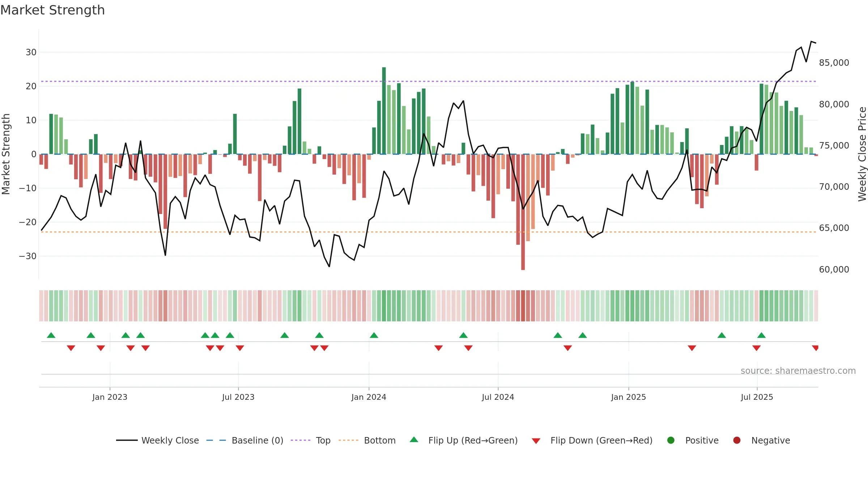Click the source: sharemaestro.com text

point(798,371)
